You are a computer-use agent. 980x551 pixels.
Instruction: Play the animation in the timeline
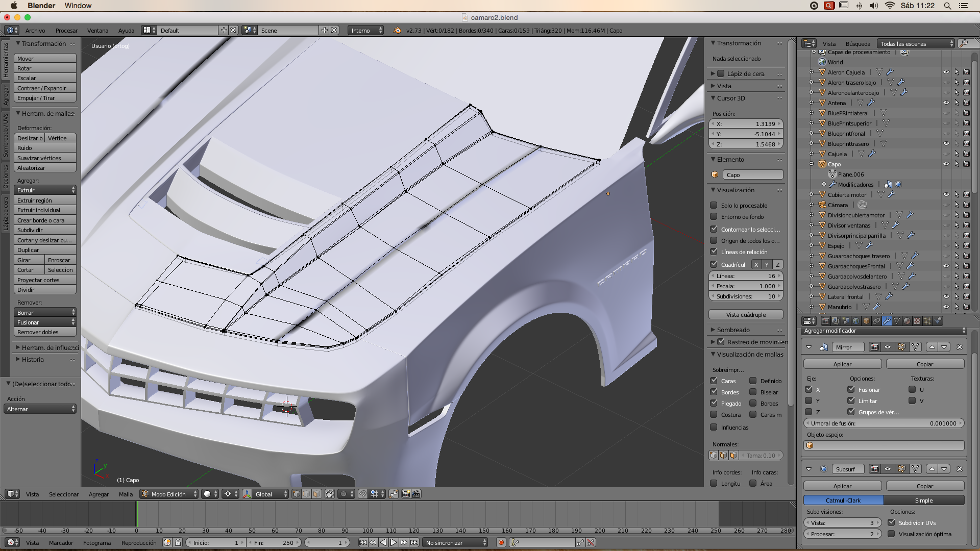pos(394,542)
